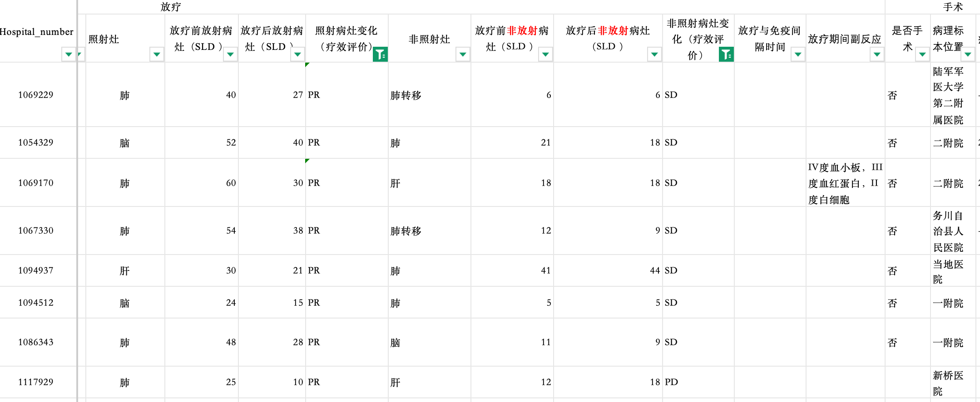This screenshot has height=402, width=980.
Task: Open filter arrow for 放疗后非放射病灶 column
Action: (654, 54)
